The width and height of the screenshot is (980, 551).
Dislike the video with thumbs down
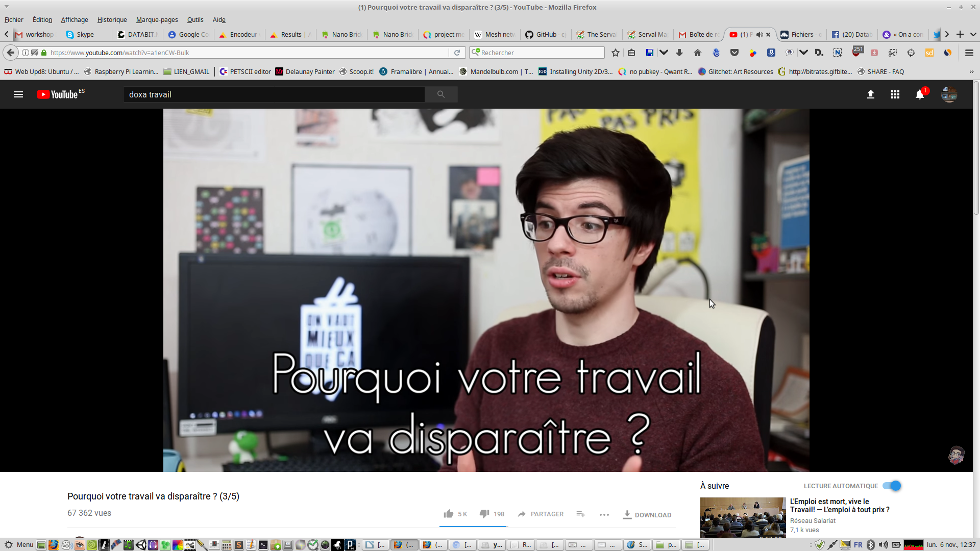coord(484,514)
